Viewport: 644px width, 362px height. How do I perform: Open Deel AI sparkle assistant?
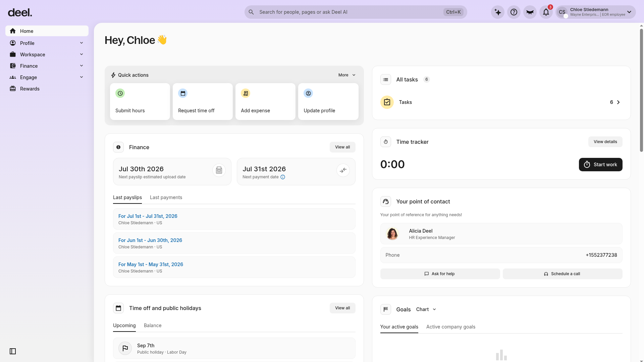pos(498,12)
